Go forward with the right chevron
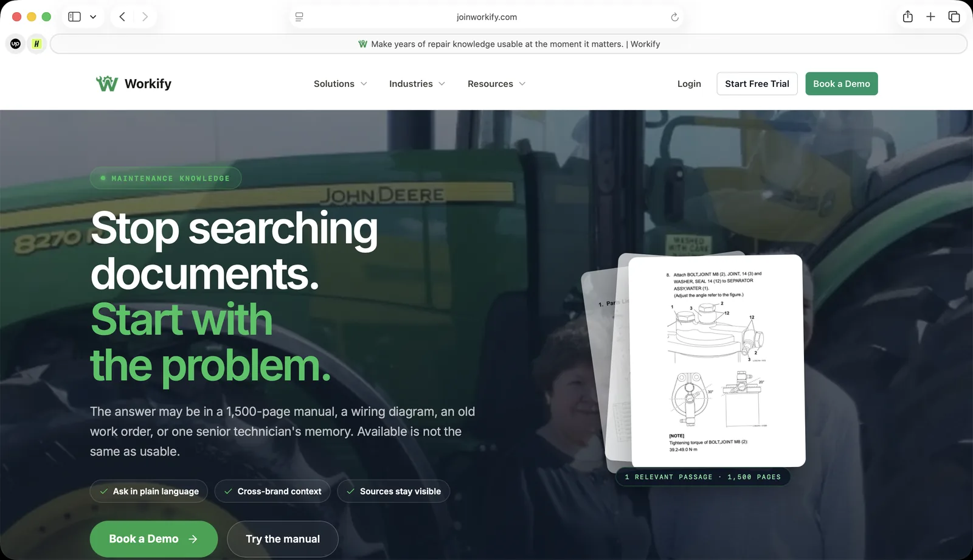973x560 pixels. click(145, 17)
